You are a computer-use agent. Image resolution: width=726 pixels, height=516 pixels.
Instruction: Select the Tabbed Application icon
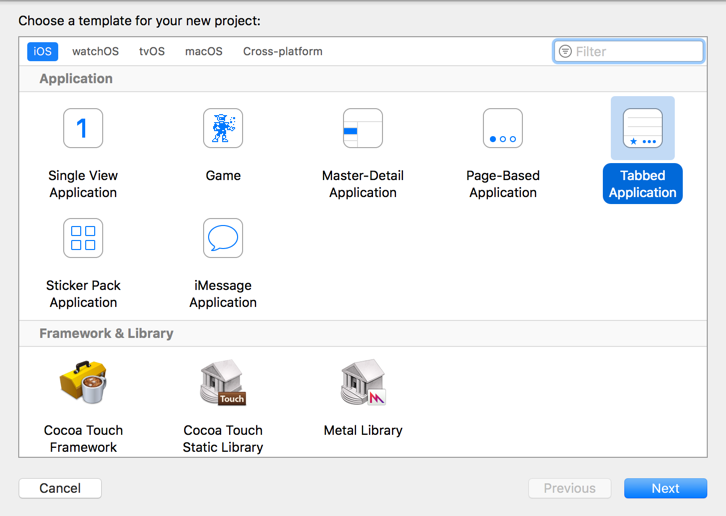coord(643,128)
